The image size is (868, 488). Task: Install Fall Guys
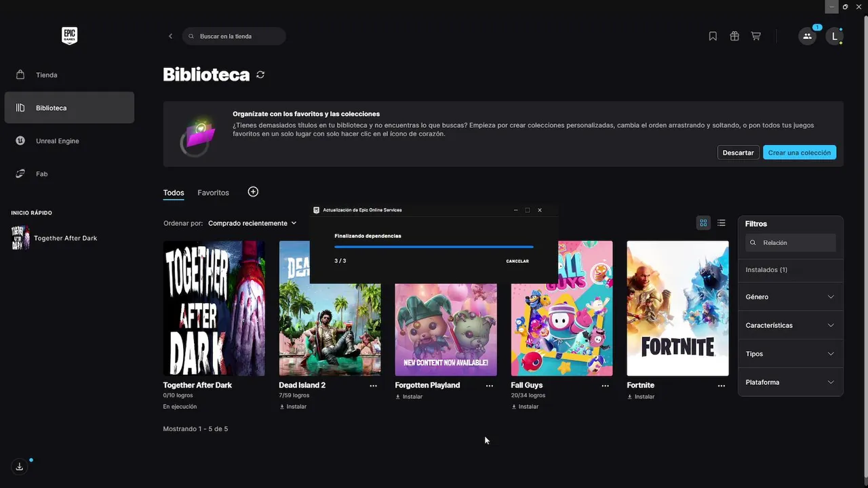click(525, 407)
